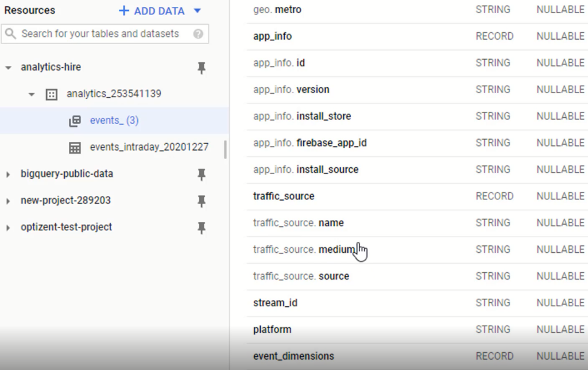Pin the optizent-test-project project
This screenshot has width=588, height=370.
tap(202, 227)
